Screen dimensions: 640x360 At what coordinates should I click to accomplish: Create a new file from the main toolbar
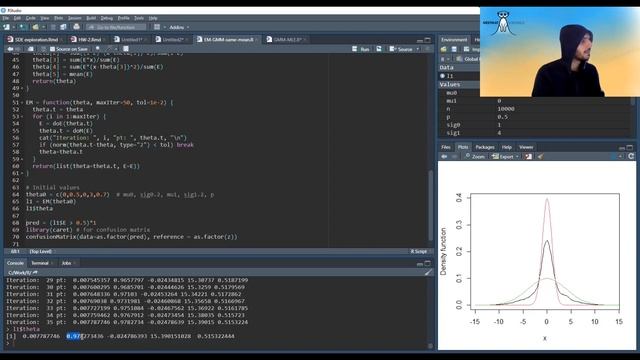pos(7,27)
